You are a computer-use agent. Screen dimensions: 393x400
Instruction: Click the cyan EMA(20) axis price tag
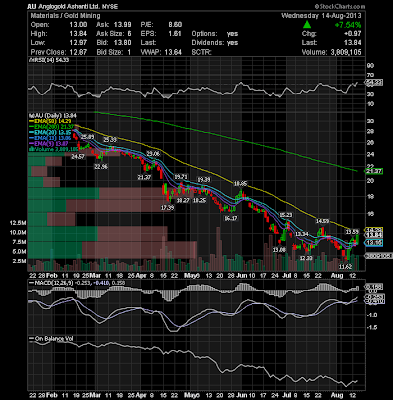point(374,243)
